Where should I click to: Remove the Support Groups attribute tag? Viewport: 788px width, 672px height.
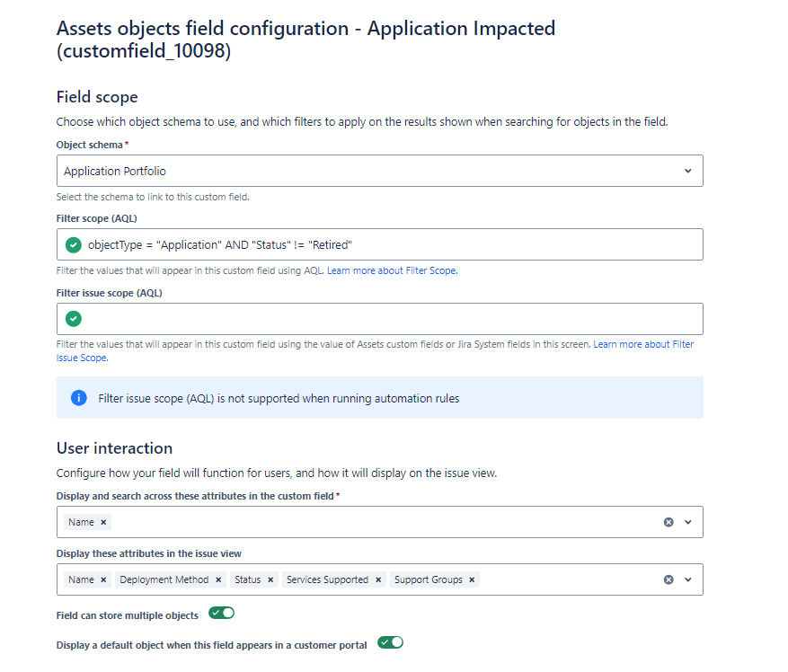coord(472,580)
